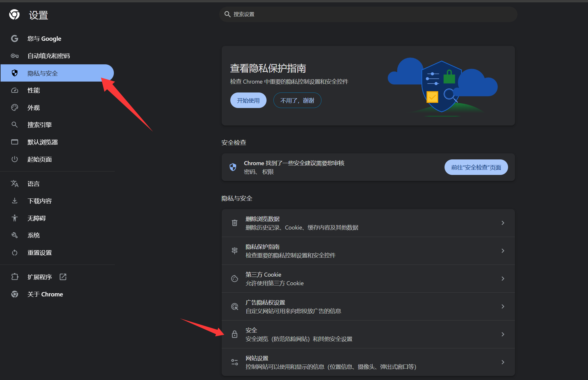Open 外观 settings page
The image size is (588, 380).
[57, 107]
